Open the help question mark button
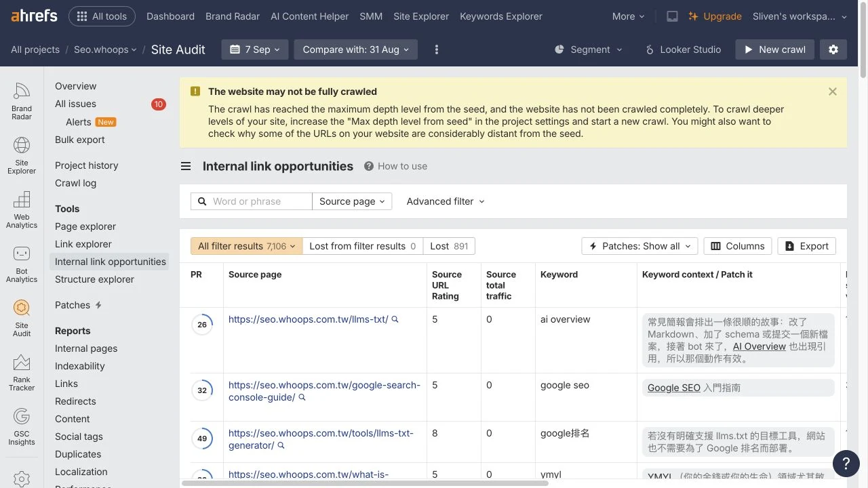This screenshot has width=868, height=488. tap(846, 464)
